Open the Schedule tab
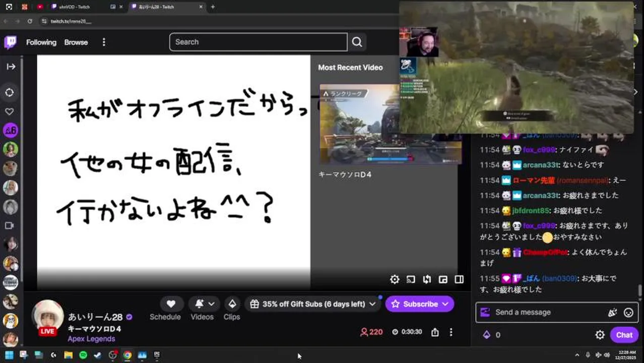 pyautogui.click(x=165, y=317)
